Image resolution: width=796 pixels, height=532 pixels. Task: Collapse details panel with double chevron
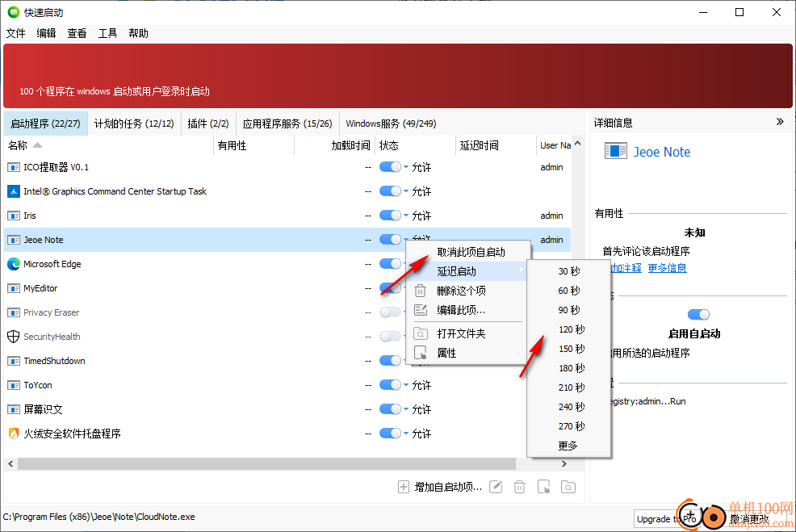coord(781,122)
